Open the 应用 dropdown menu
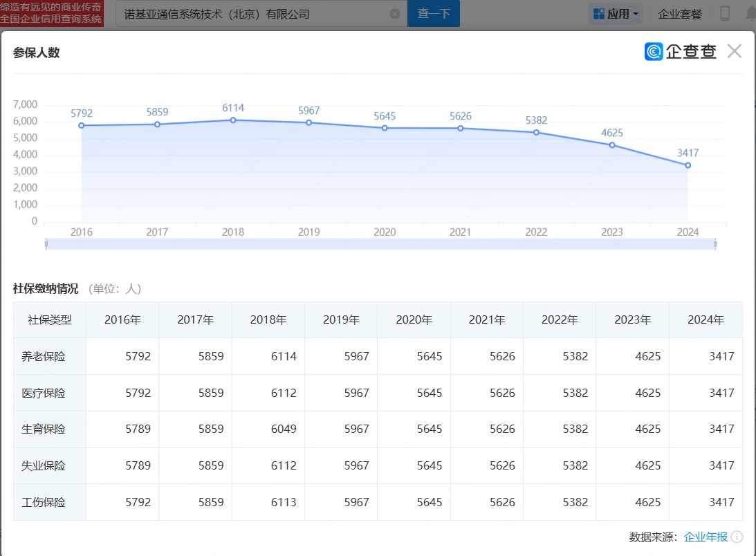Viewport: 756px width, 556px height. 616,14
